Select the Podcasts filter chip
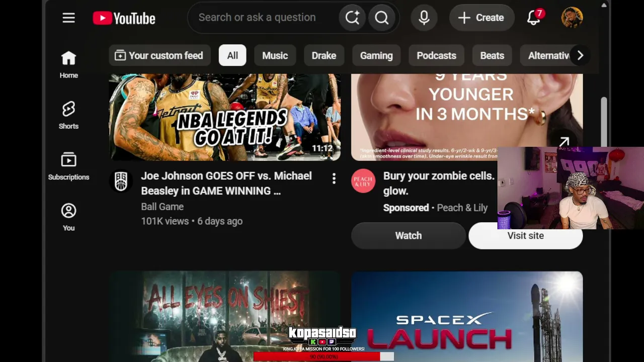Image resolution: width=644 pixels, height=362 pixels. pyautogui.click(x=436, y=56)
